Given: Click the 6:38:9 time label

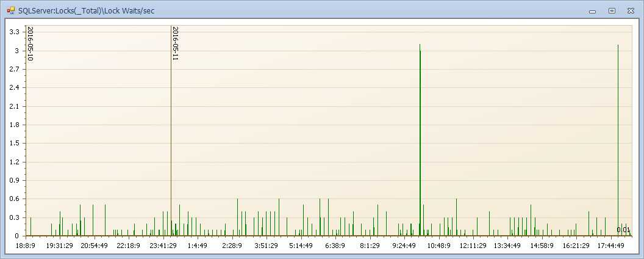Looking at the screenshot, I should pyautogui.click(x=335, y=246).
